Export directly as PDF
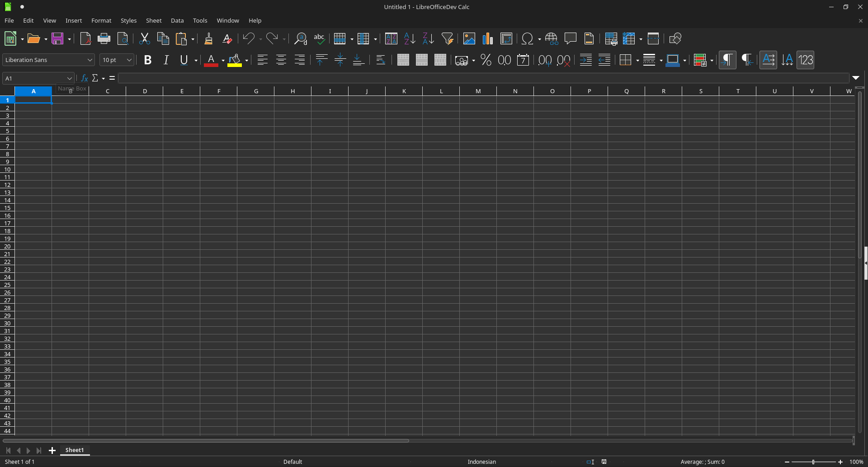The width and height of the screenshot is (868, 467). click(x=85, y=38)
